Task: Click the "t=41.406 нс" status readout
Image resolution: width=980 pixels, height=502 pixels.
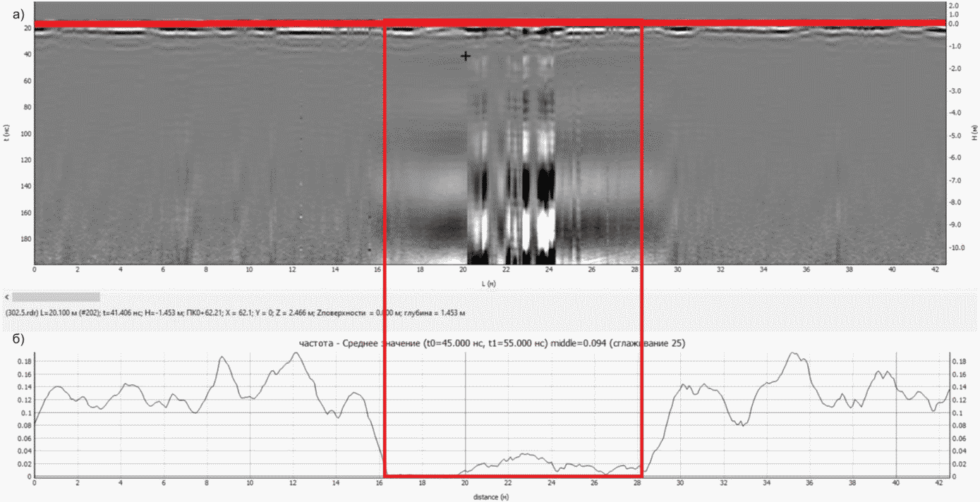Action: (x=121, y=312)
